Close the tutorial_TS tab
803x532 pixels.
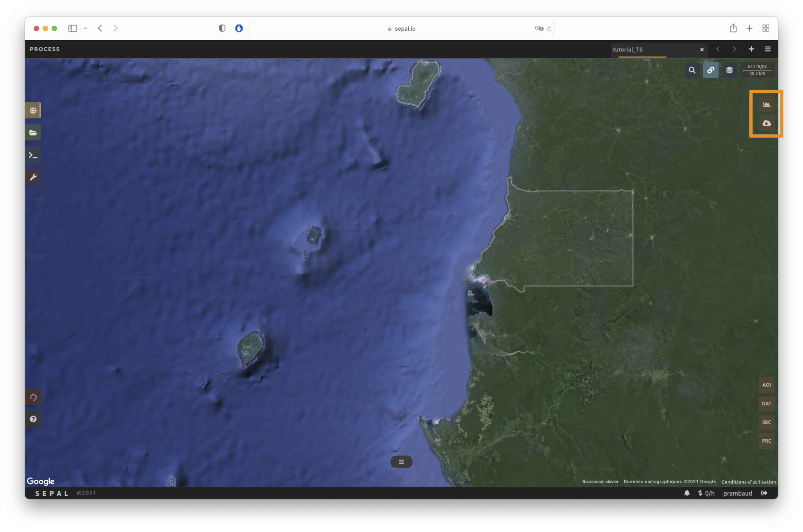click(702, 50)
